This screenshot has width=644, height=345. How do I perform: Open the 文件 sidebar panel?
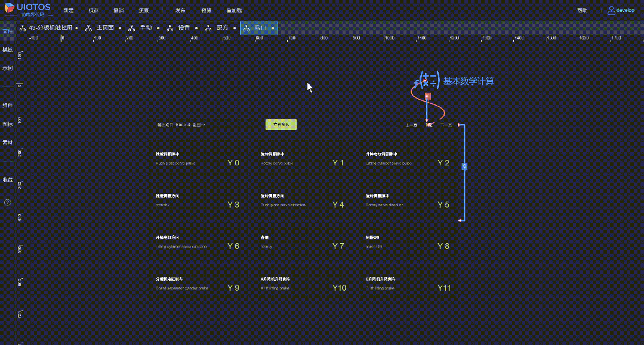tap(7, 31)
